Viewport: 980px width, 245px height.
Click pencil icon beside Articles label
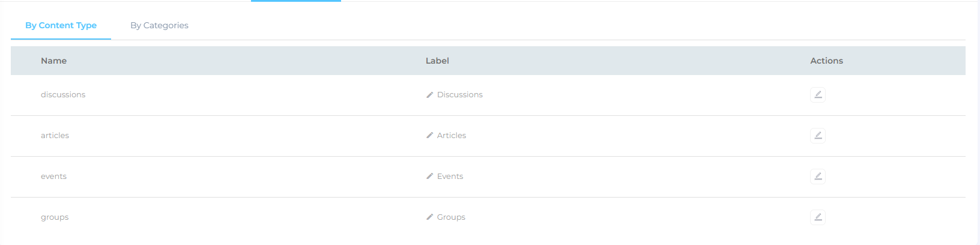click(x=430, y=136)
